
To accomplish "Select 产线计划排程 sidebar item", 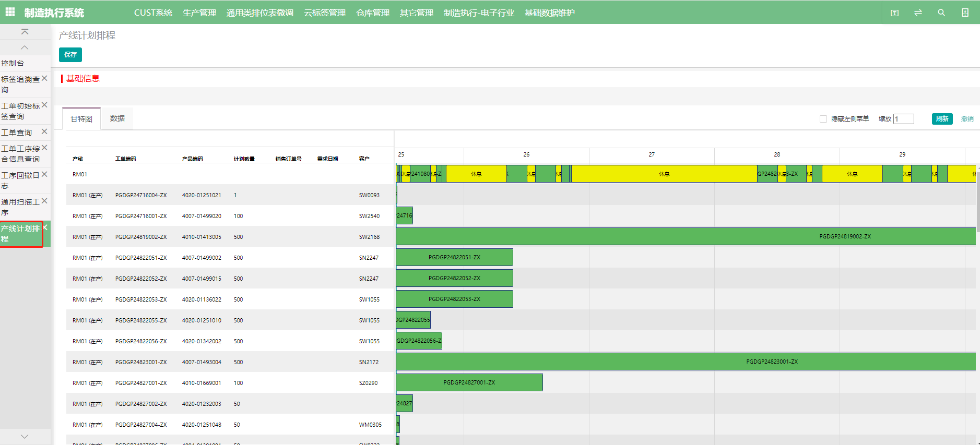I will pyautogui.click(x=21, y=234).
